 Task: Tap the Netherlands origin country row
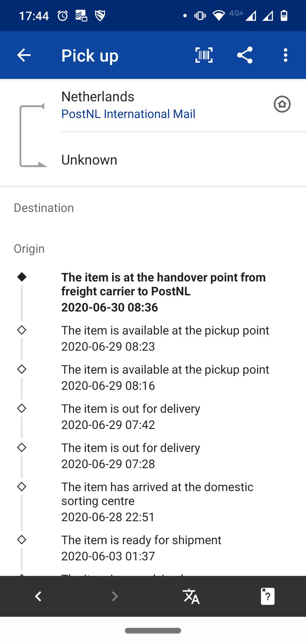[x=98, y=97]
